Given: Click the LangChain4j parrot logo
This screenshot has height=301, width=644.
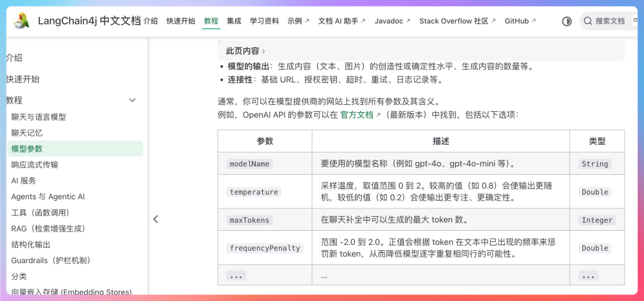Looking at the screenshot, I should 21,21.
